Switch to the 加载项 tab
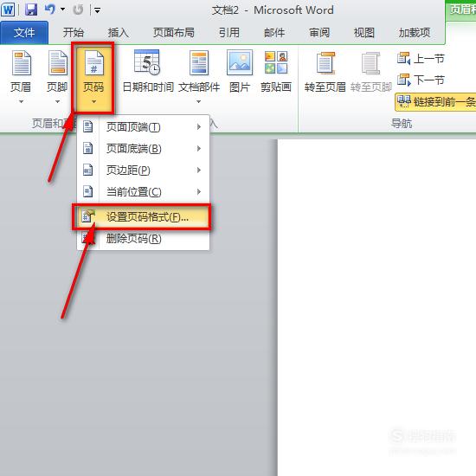 coord(415,32)
